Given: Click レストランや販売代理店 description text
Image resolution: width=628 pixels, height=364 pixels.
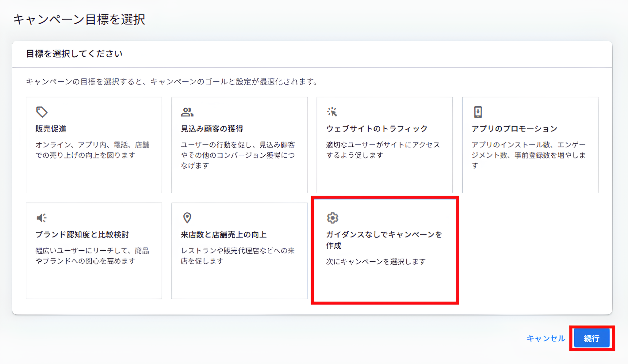Looking at the screenshot, I should (237, 256).
